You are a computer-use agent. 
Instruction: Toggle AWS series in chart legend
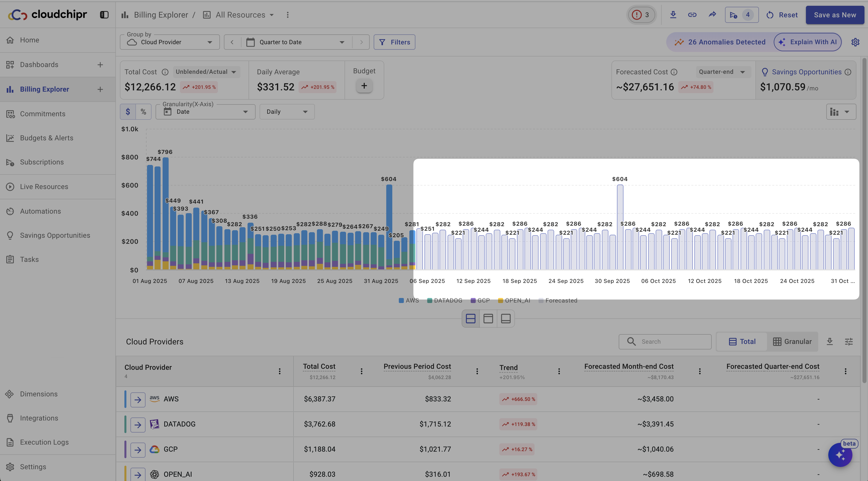409,300
